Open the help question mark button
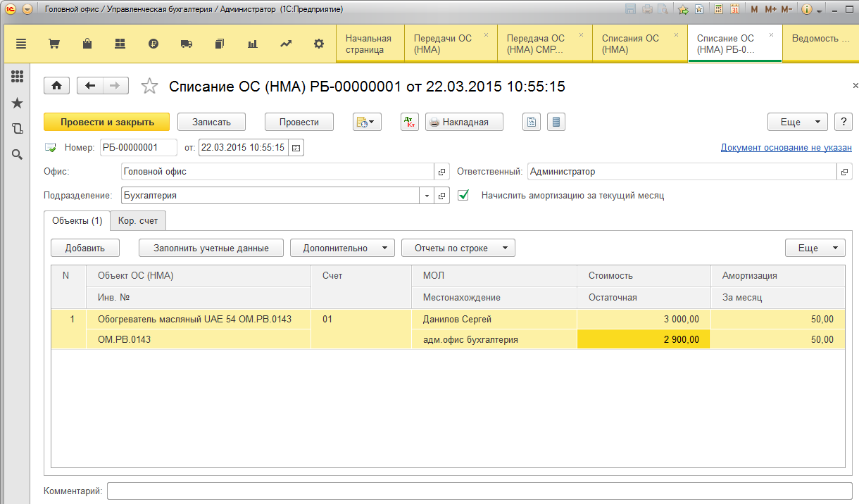Image resolution: width=859 pixels, height=504 pixels. tap(844, 122)
